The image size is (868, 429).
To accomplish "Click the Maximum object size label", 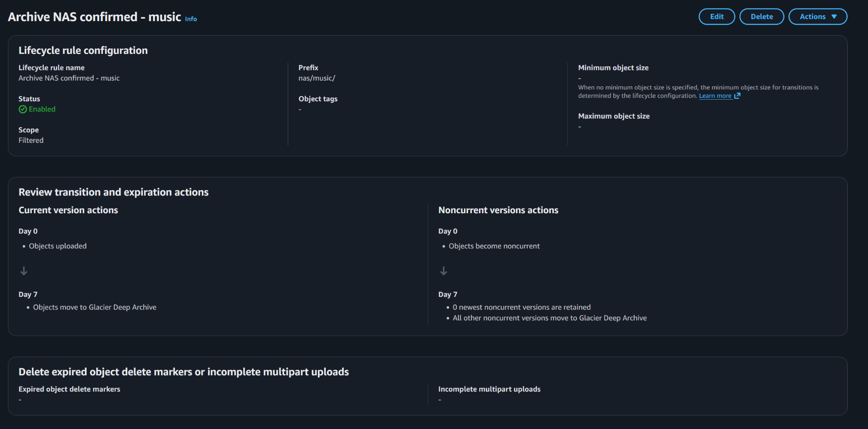I will 614,116.
